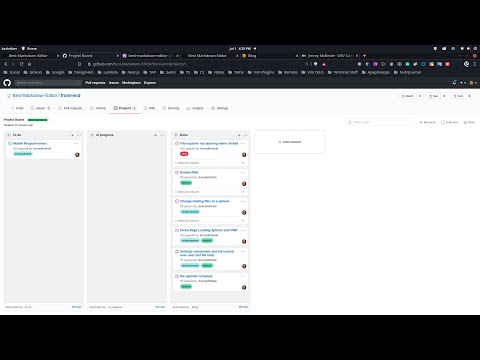The height and width of the screenshot is (360, 480).
Task: Open the Wiki tab
Action: point(149,108)
